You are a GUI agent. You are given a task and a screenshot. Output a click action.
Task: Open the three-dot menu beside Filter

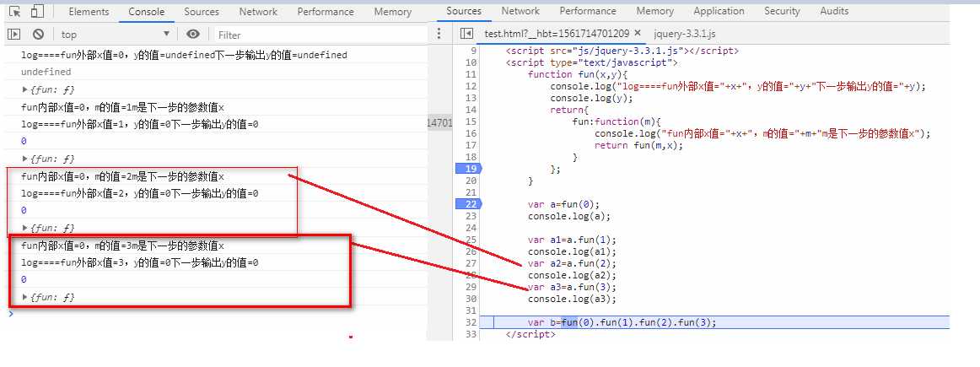point(439,34)
